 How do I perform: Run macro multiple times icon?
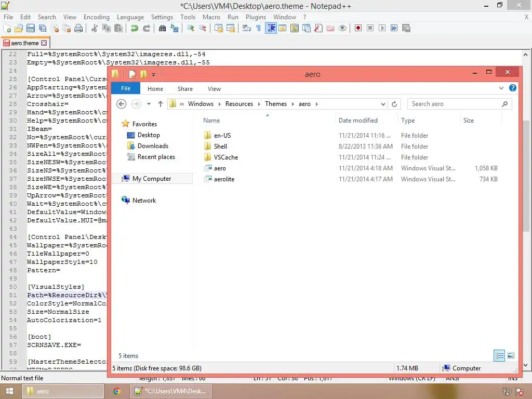[x=394, y=28]
